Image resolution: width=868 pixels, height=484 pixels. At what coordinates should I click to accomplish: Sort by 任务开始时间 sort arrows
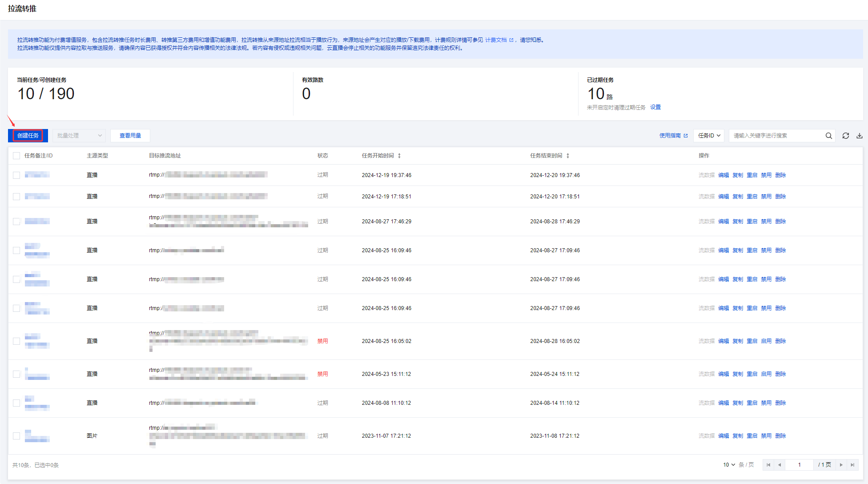click(399, 156)
